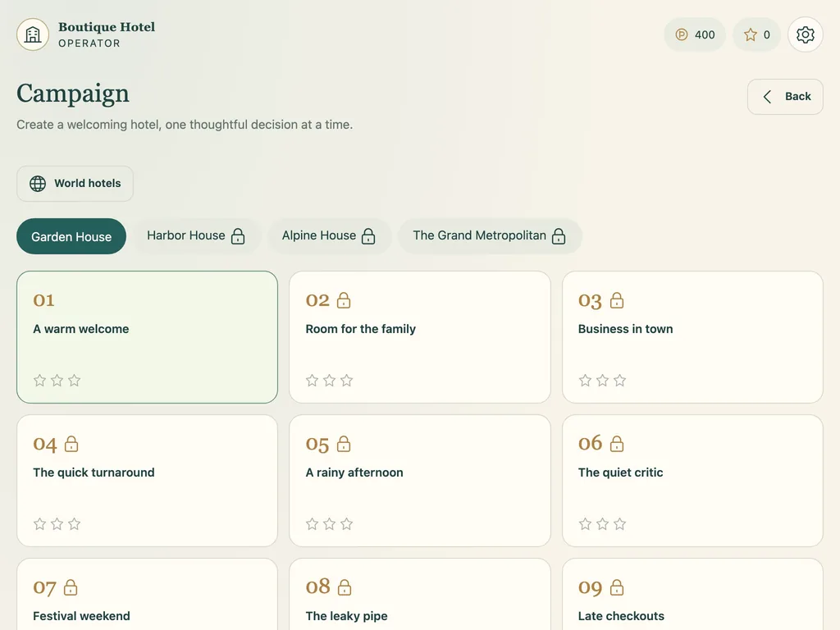Go back using the Back button
The width and height of the screenshot is (840, 630).
tap(785, 97)
